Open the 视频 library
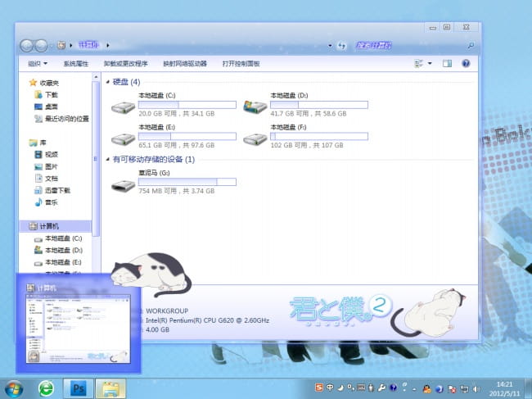Viewport: 532px width, 399px height. (52, 155)
